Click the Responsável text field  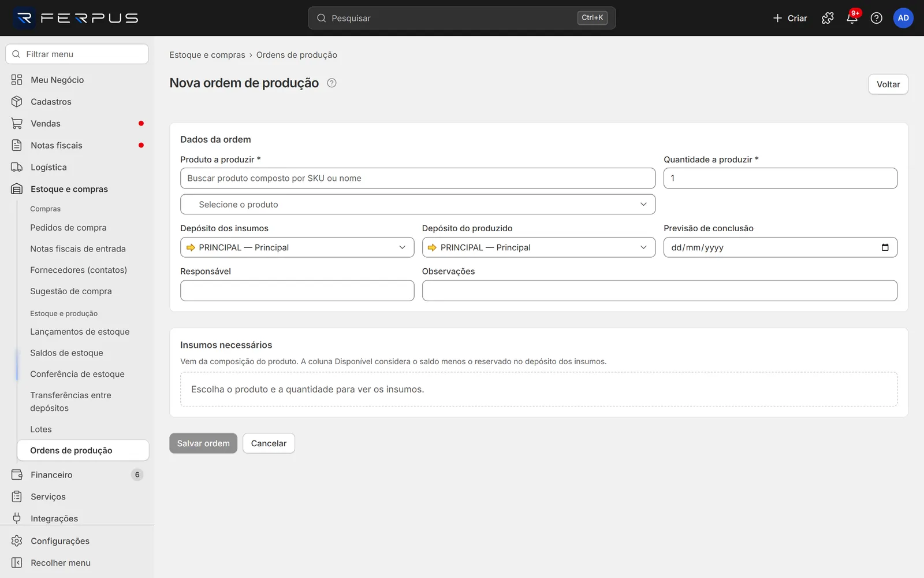pos(297,291)
